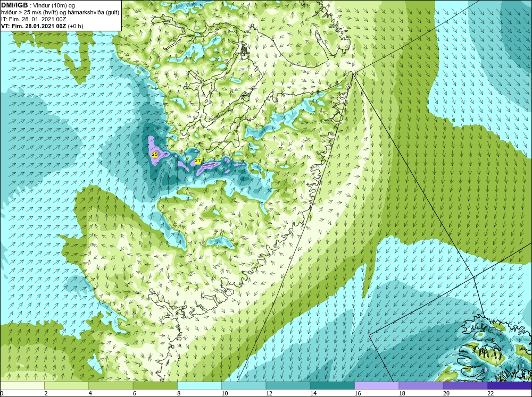Viewport: 532px width, 397px height.
Task: Click the 'VT: Fim. 28.01.2021 00Z' line
Action: click(x=34, y=26)
